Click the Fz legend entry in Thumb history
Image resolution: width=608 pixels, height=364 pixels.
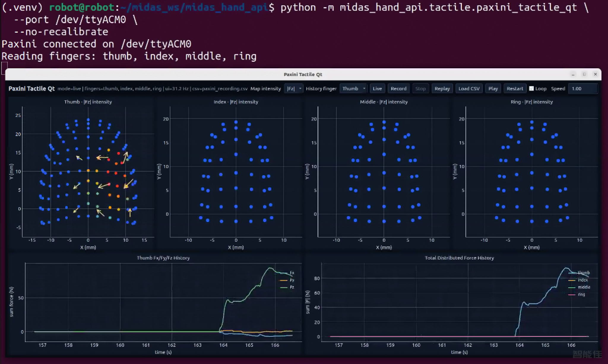[287, 287]
